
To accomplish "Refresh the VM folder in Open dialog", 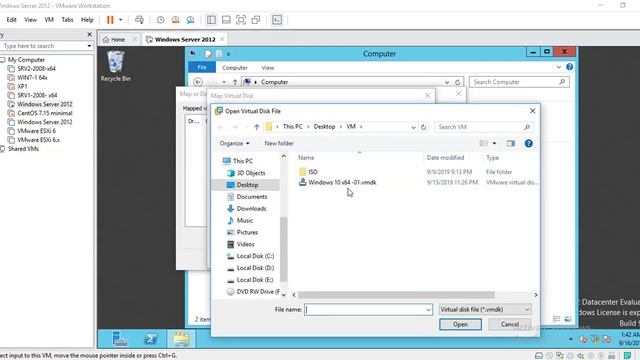I will click(424, 127).
